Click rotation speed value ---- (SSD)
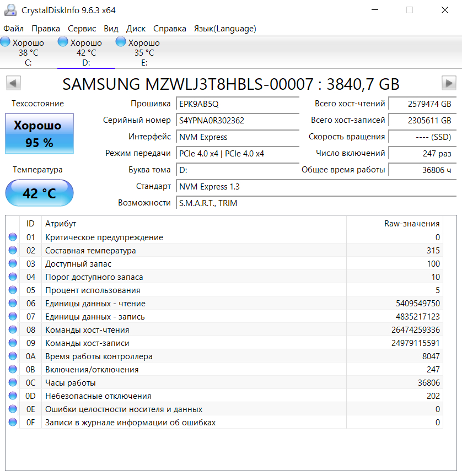 (x=422, y=137)
